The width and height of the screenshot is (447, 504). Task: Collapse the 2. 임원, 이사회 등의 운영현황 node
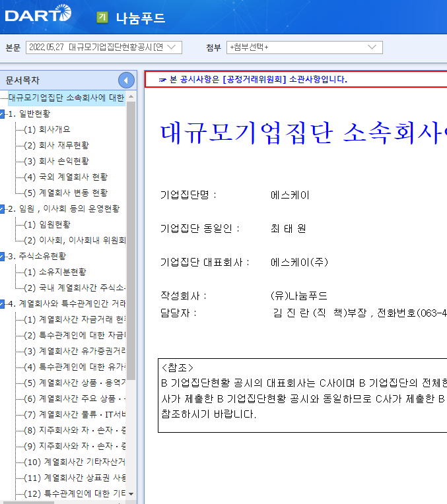(2, 209)
